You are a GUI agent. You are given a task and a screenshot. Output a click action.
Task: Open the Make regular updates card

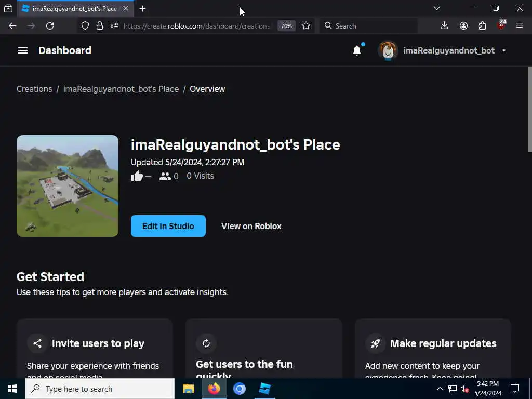pos(433,349)
